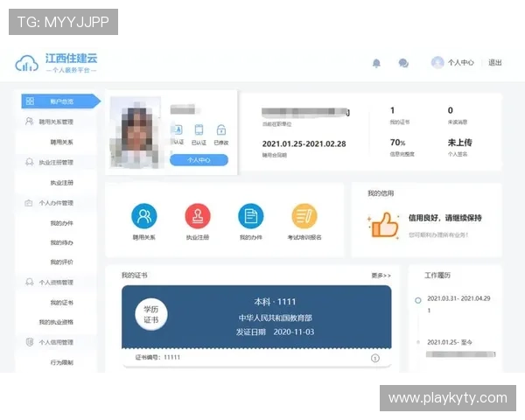Open 我的待办 in the sidebar
Screen dimensions: 525x420
(61, 242)
